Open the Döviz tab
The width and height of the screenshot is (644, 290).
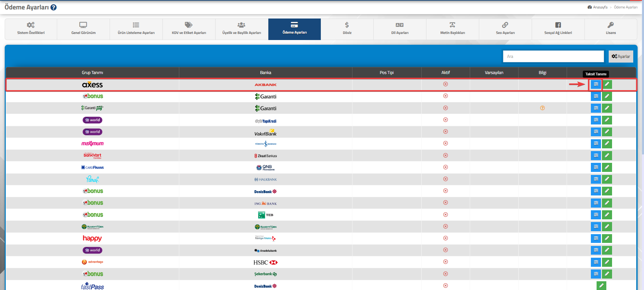[x=347, y=29]
